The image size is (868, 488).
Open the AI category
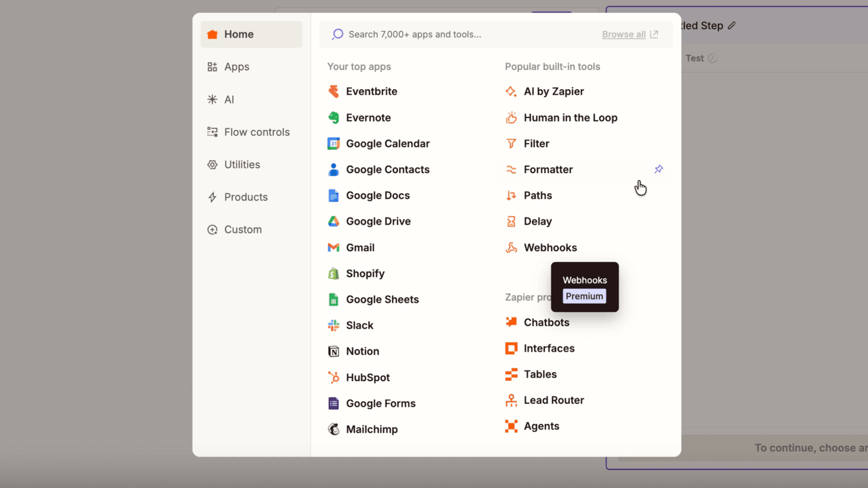click(251, 99)
